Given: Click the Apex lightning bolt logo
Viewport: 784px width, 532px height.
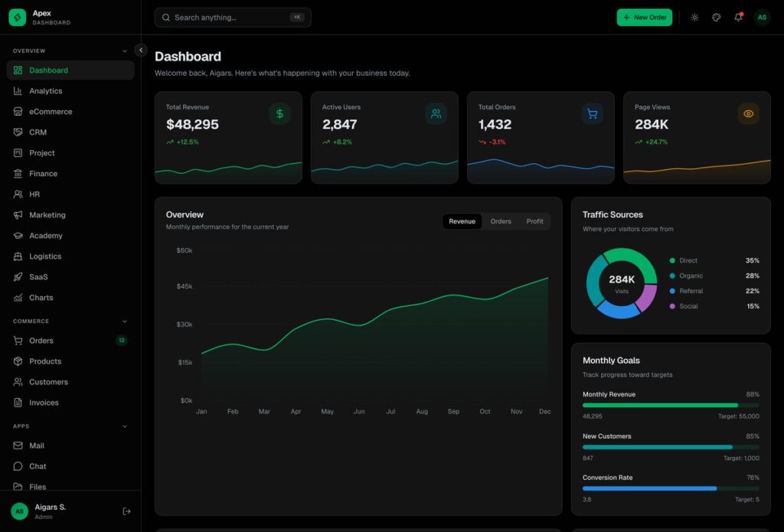Looking at the screenshot, I should point(18,18).
